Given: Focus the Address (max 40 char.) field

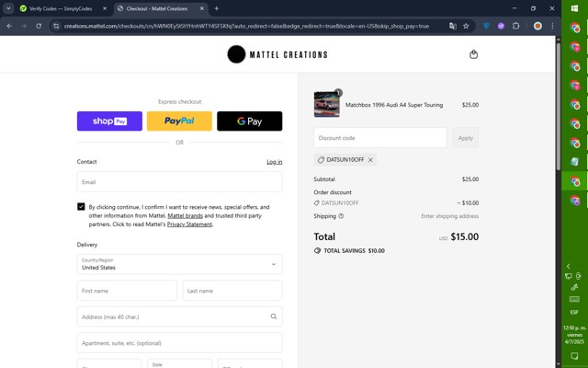Looking at the screenshot, I should [180, 316].
